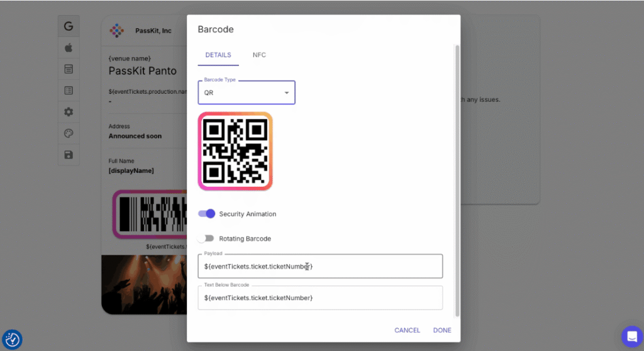Click the save floppy disk icon
Image resolution: width=644 pixels, height=351 pixels.
click(x=69, y=155)
